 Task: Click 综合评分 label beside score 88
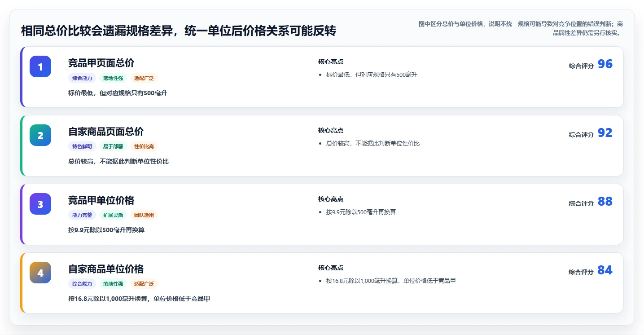[x=581, y=203]
